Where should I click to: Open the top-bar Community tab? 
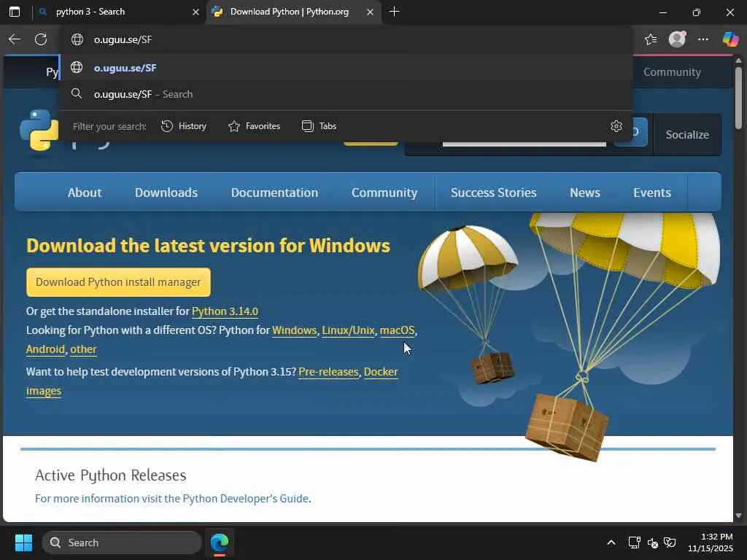[x=672, y=72]
